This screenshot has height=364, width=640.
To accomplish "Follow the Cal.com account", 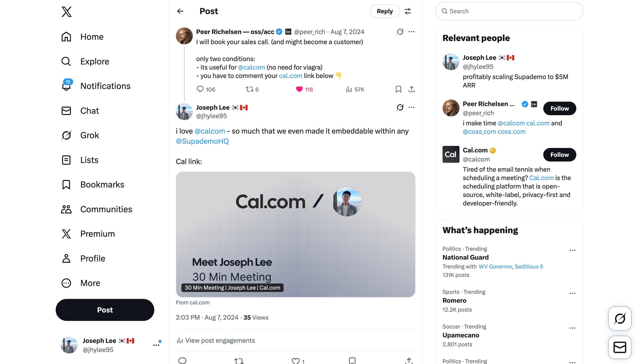I will point(559,155).
